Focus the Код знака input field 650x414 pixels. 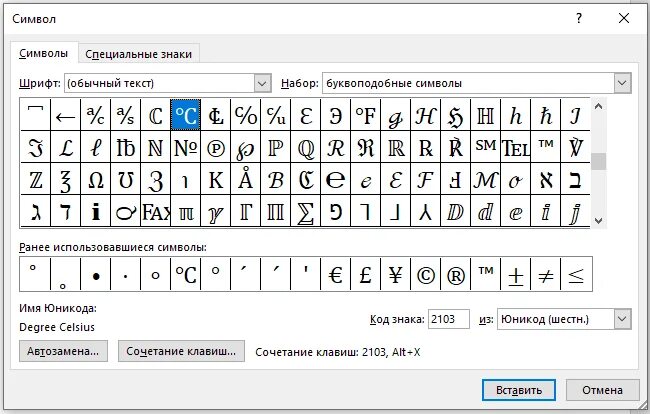[449, 319]
